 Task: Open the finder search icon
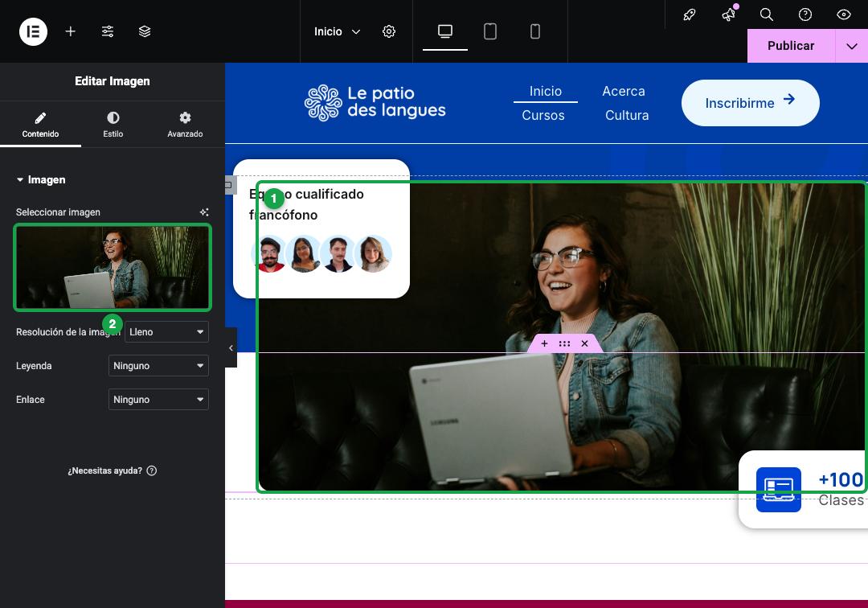(x=766, y=14)
